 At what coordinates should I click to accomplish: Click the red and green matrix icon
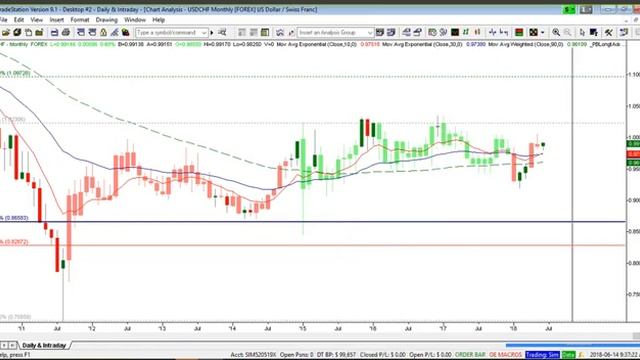point(519,32)
